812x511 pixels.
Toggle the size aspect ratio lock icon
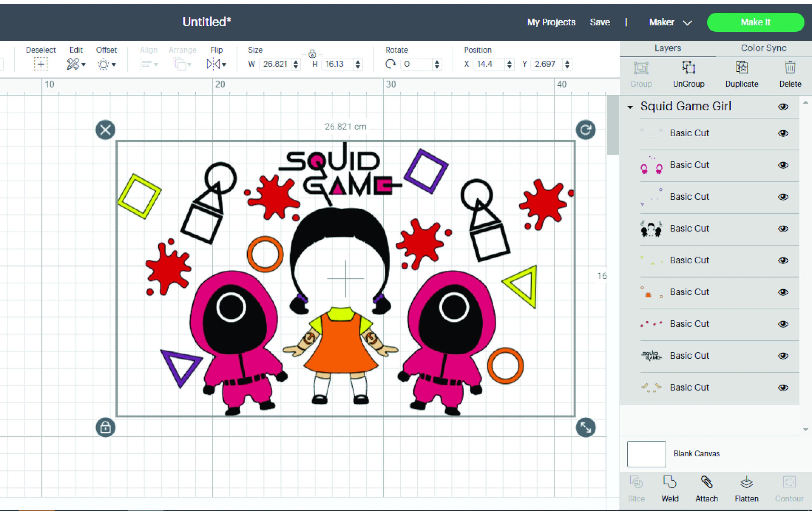(x=312, y=53)
